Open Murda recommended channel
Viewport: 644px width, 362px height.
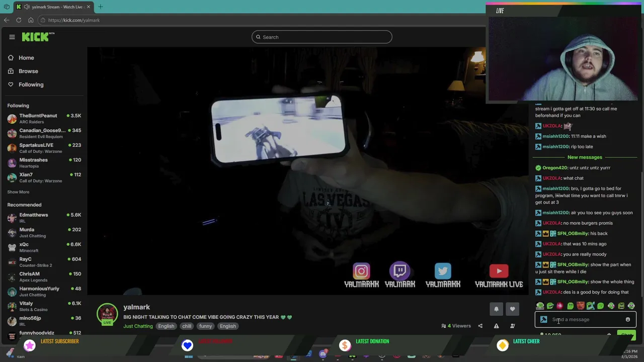[x=44, y=232]
